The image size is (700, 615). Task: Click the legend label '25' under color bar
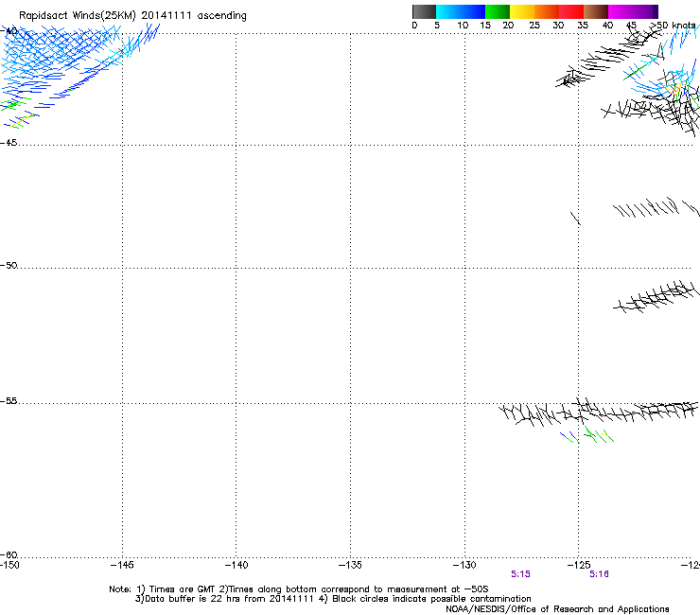coord(534,26)
